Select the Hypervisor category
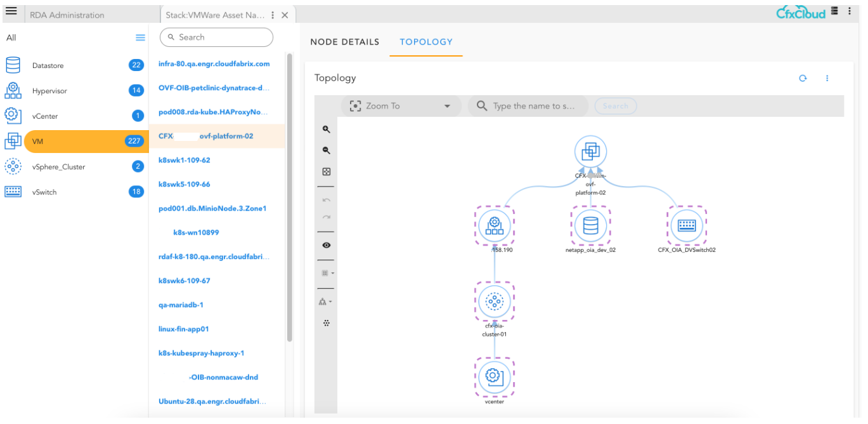The image size is (868, 424). (x=49, y=91)
